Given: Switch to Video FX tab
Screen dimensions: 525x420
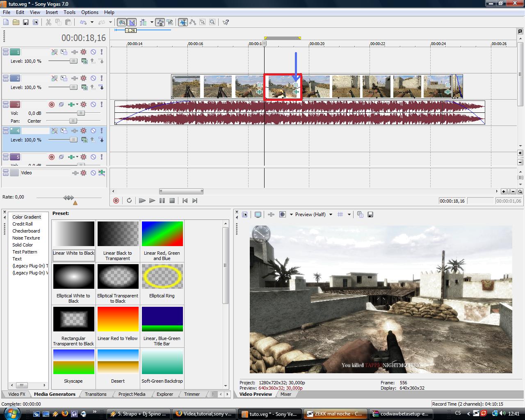Looking at the screenshot, I should pyautogui.click(x=17, y=394).
